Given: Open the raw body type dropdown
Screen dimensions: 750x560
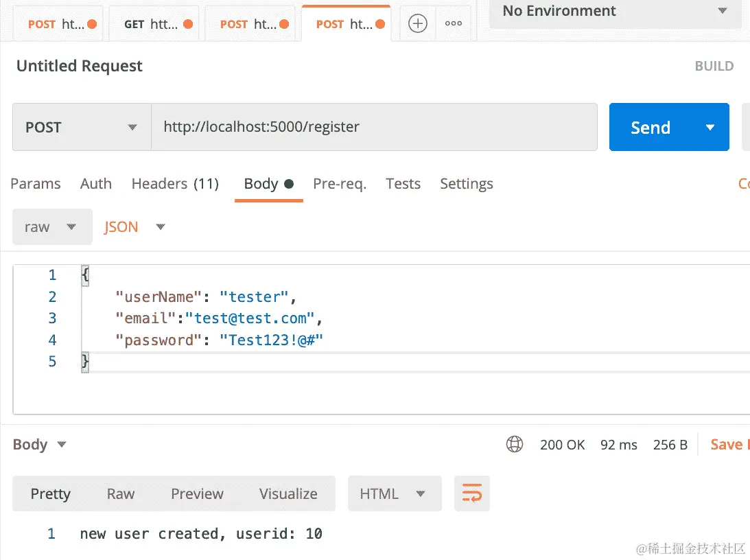Looking at the screenshot, I should (52, 226).
